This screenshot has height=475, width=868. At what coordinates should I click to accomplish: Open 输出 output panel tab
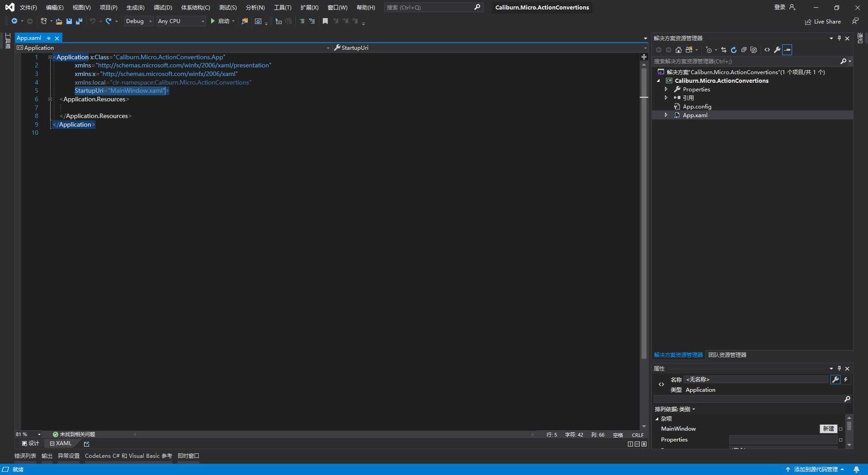(47, 456)
